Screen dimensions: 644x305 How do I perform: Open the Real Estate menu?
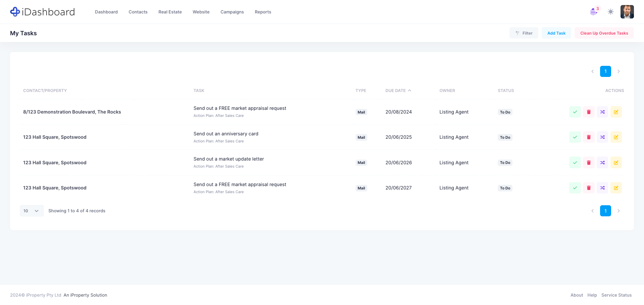(x=170, y=12)
